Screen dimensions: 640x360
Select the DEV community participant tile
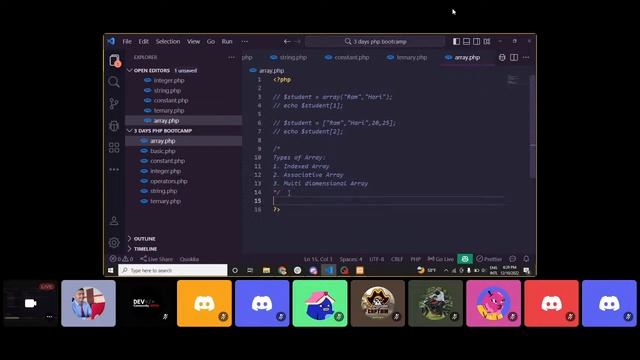click(x=147, y=304)
